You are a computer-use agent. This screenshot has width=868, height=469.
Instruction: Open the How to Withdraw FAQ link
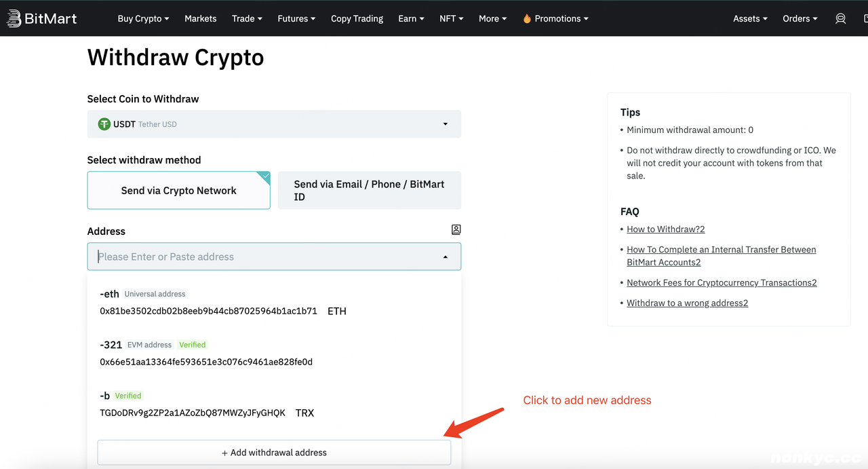click(665, 229)
